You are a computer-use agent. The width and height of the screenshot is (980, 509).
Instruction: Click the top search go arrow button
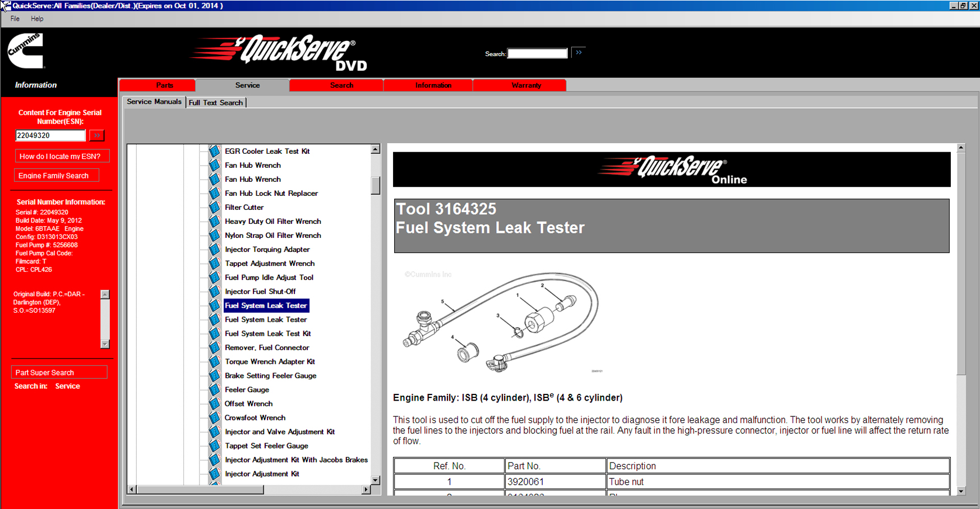[579, 53]
